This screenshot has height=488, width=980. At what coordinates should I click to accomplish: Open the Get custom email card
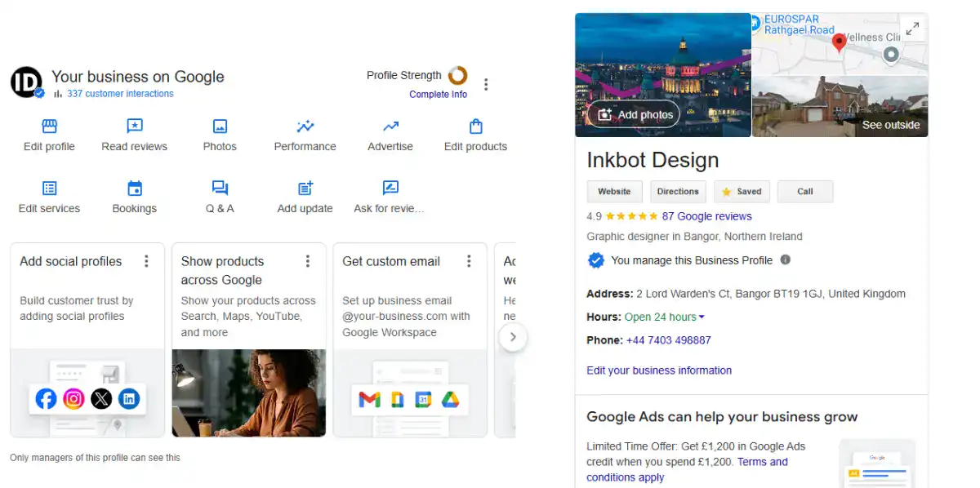(x=410, y=340)
